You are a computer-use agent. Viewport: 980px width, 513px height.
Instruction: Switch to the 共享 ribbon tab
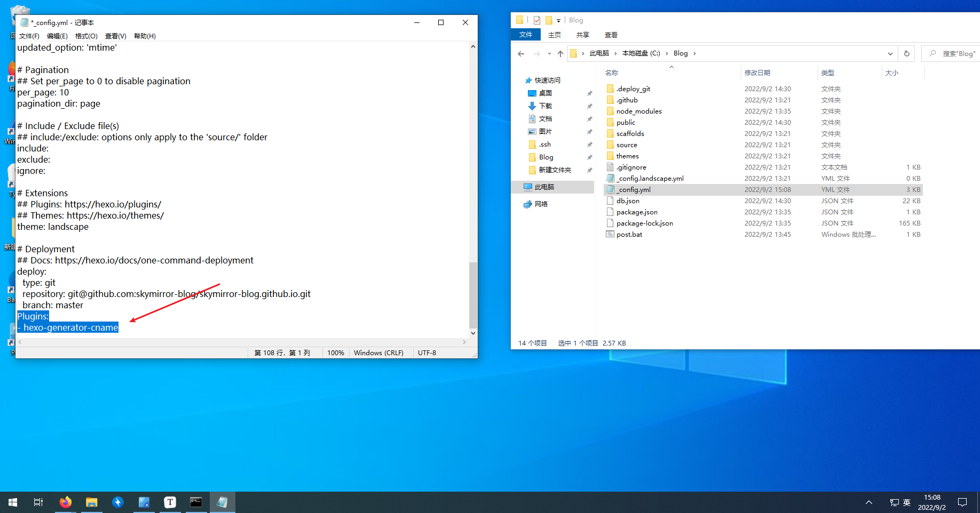583,35
